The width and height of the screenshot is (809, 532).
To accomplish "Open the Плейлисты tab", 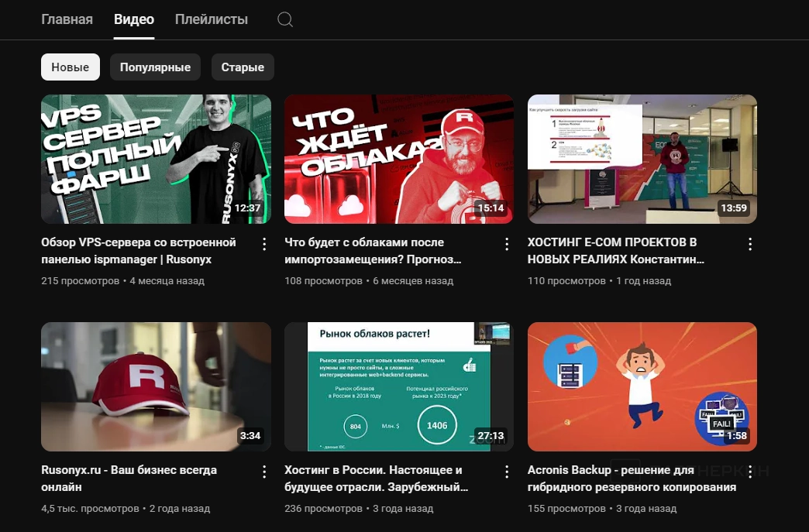I will click(212, 20).
